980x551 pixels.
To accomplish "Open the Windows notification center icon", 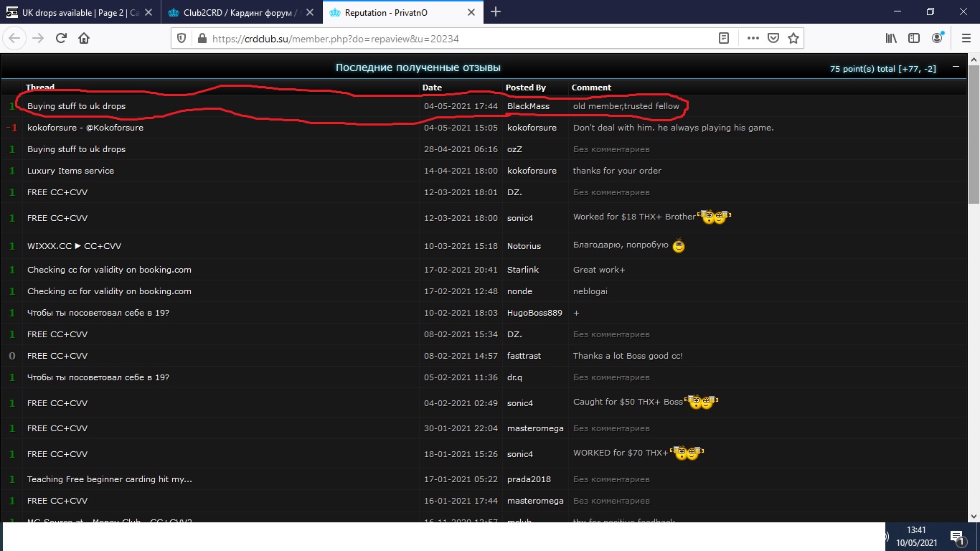I will [956, 537].
